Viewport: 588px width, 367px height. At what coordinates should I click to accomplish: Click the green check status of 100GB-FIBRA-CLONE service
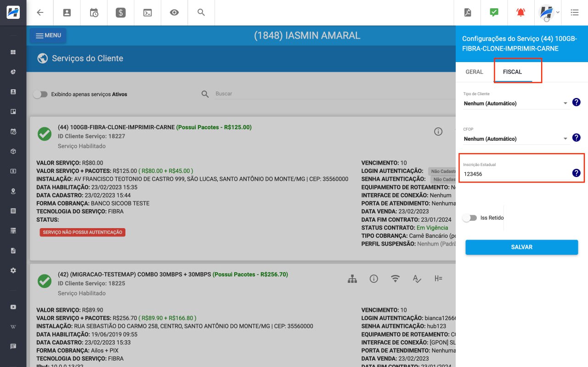pos(45,134)
